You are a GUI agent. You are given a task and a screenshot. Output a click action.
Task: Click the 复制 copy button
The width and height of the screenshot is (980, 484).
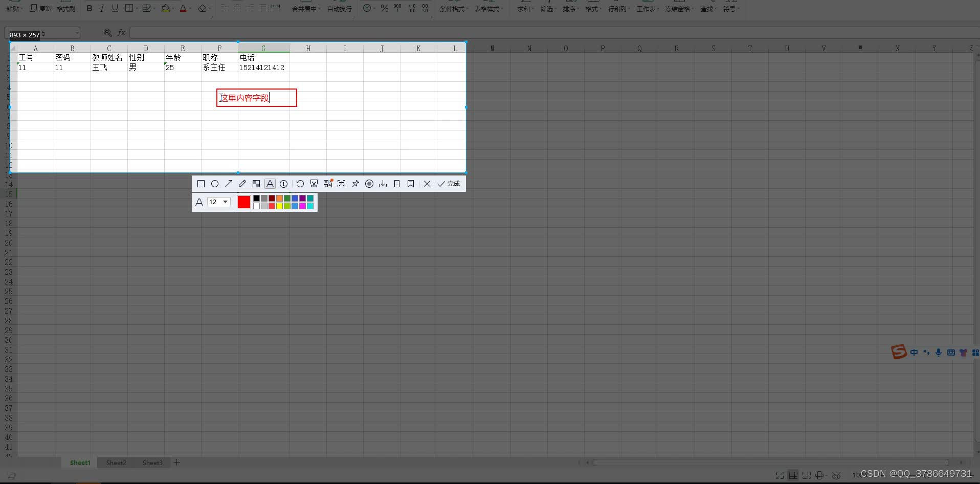41,8
